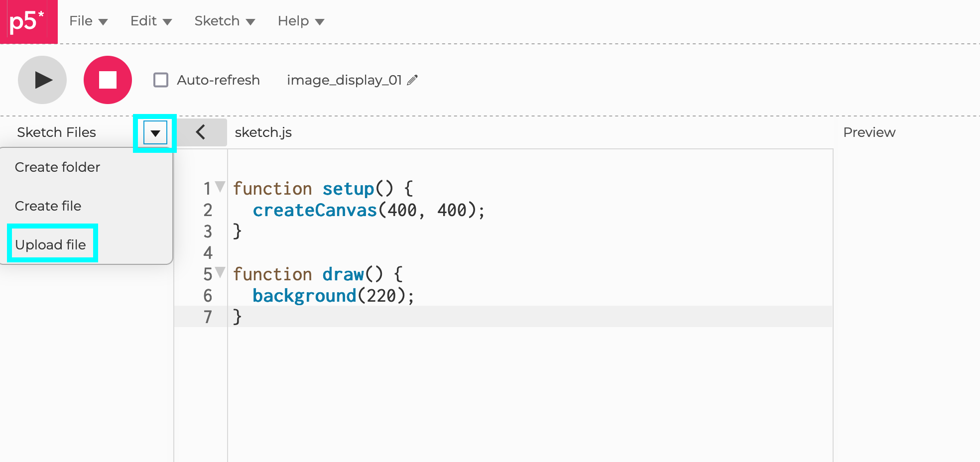Collapse the sidebar with the left chevron

(201, 132)
